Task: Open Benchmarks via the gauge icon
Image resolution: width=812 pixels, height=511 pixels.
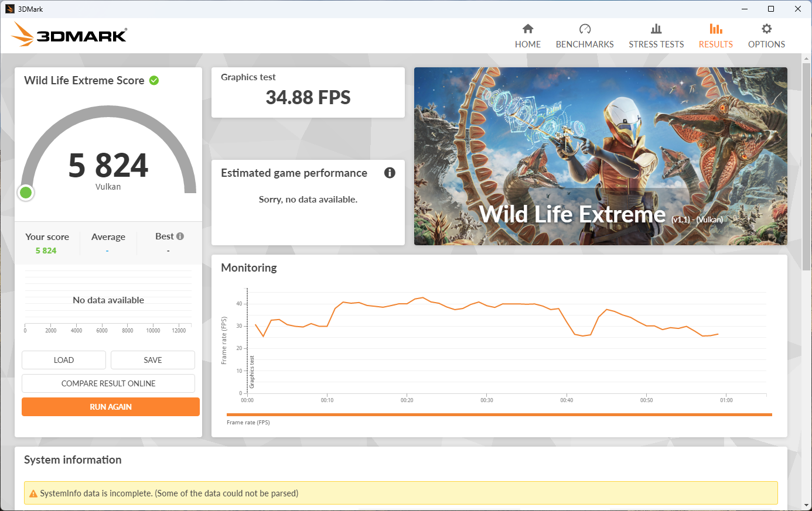Action: point(585,29)
